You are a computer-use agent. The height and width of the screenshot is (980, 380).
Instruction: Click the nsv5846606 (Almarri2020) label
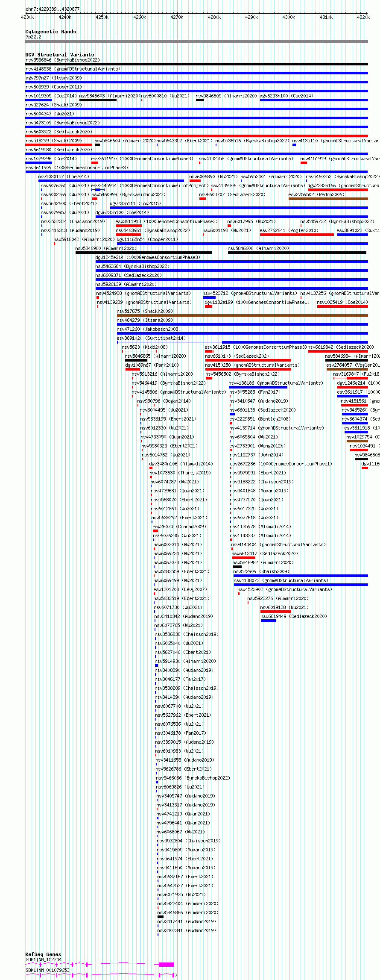point(258,249)
